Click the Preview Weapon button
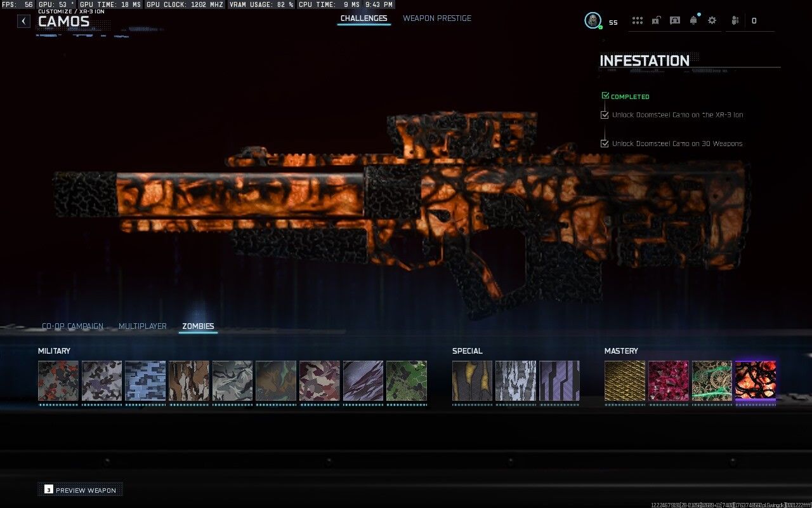 point(80,490)
